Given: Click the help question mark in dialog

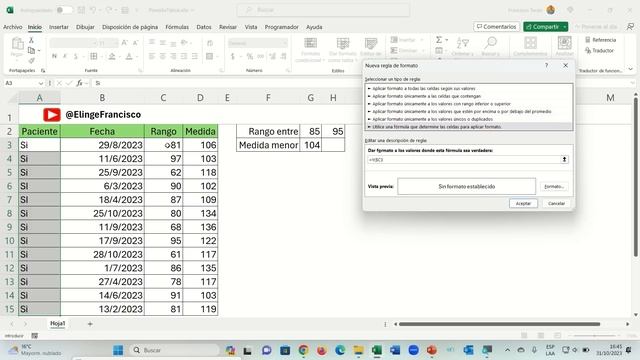Looking at the screenshot, I should [x=546, y=65].
